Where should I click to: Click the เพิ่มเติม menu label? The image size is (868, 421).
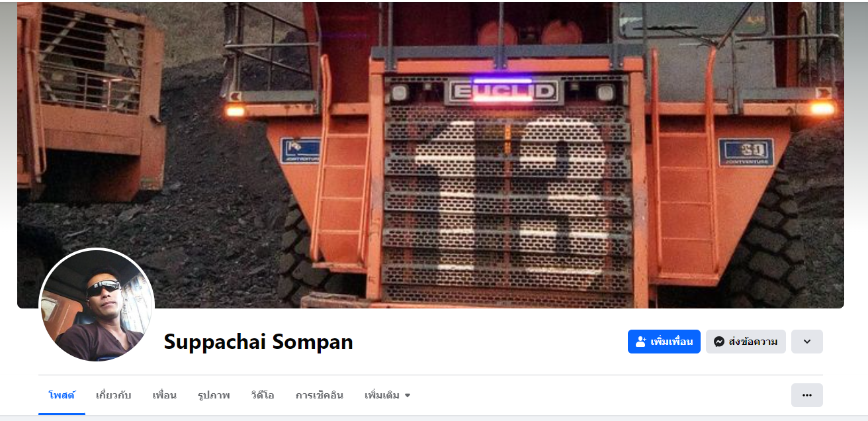point(382,395)
